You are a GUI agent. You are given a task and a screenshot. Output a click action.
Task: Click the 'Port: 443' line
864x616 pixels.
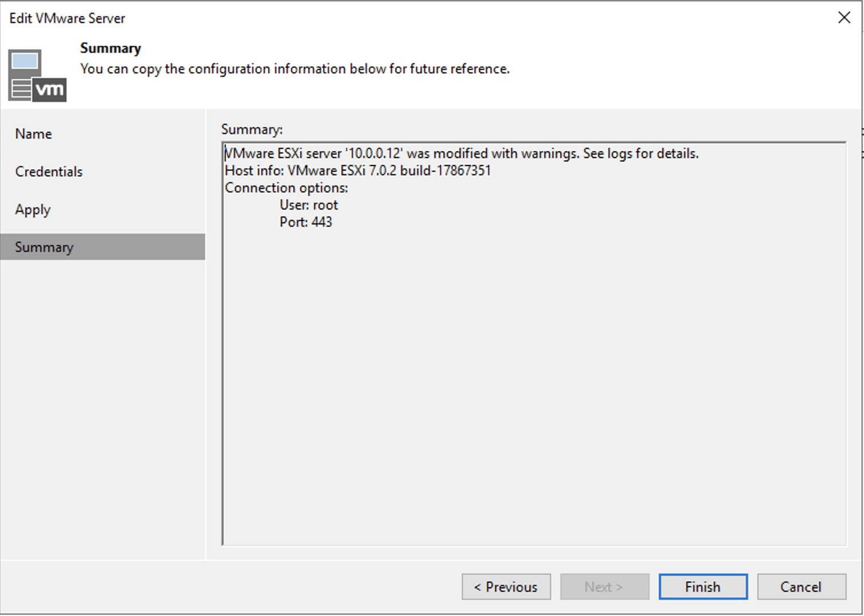[306, 222]
